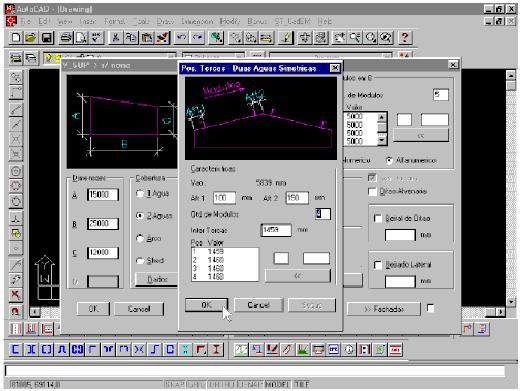
Task: Click the drawing area horizontal scroll-right arrow
Action: pyautogui.click(x=500, y=312)
